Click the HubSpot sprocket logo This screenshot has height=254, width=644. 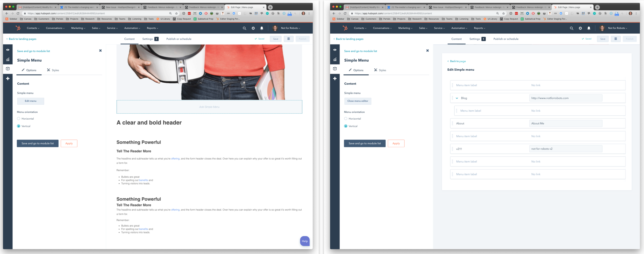[x=18, y=28]
